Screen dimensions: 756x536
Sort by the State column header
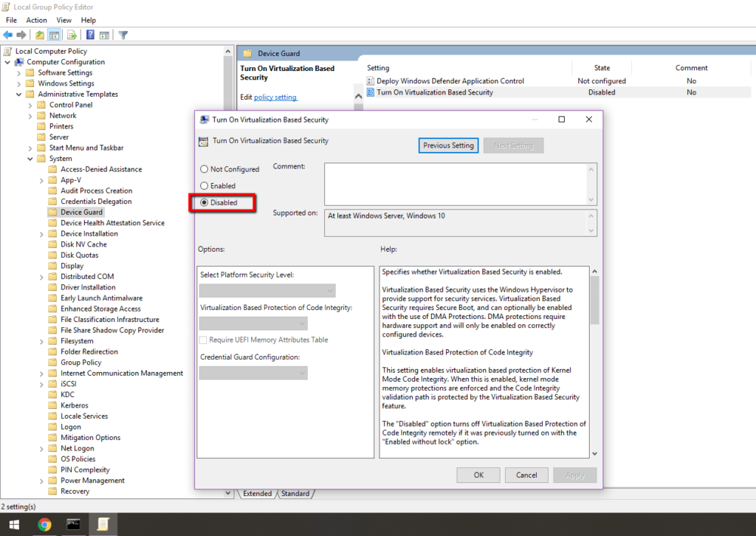(x=602, y=68)
